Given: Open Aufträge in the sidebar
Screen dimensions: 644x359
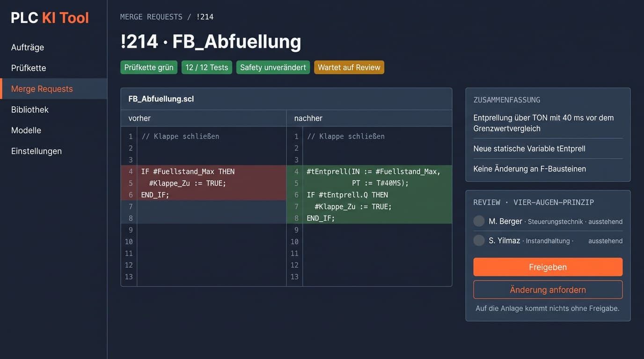Looking at the screenshot, I should coord(53,47).
